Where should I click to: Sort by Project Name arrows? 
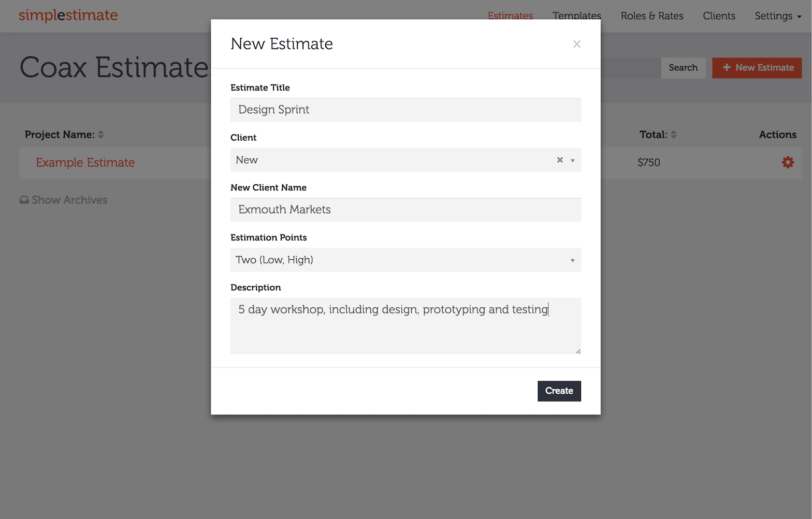click(101, 135)
